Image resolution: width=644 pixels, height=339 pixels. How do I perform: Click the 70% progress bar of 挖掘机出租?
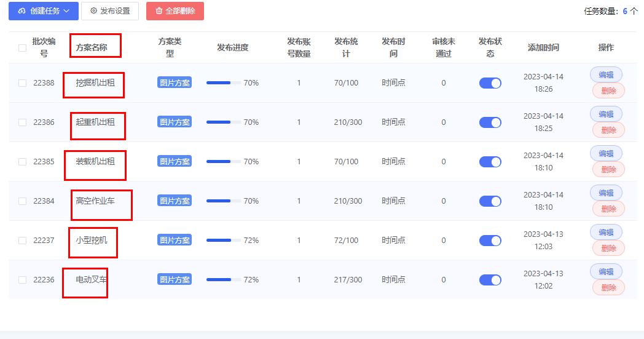pyautogui.click(x=224, y=82)
